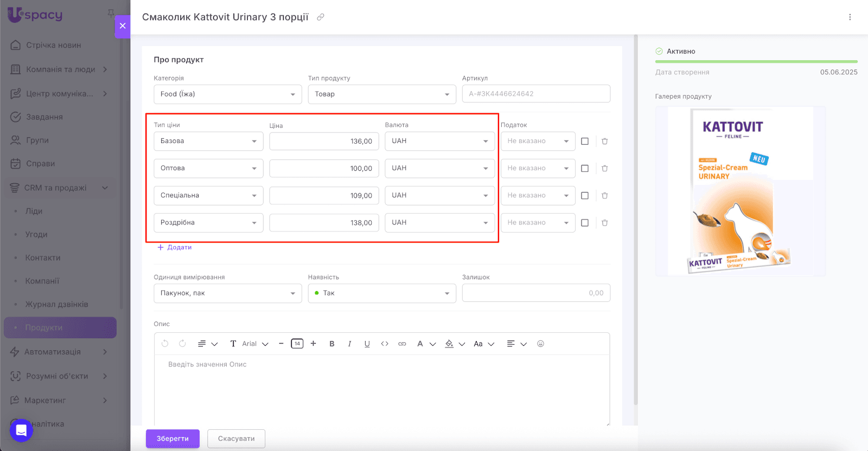The image size is (868, 451).
Task: Open the three-dot options menu
Action: coord(850,17)
